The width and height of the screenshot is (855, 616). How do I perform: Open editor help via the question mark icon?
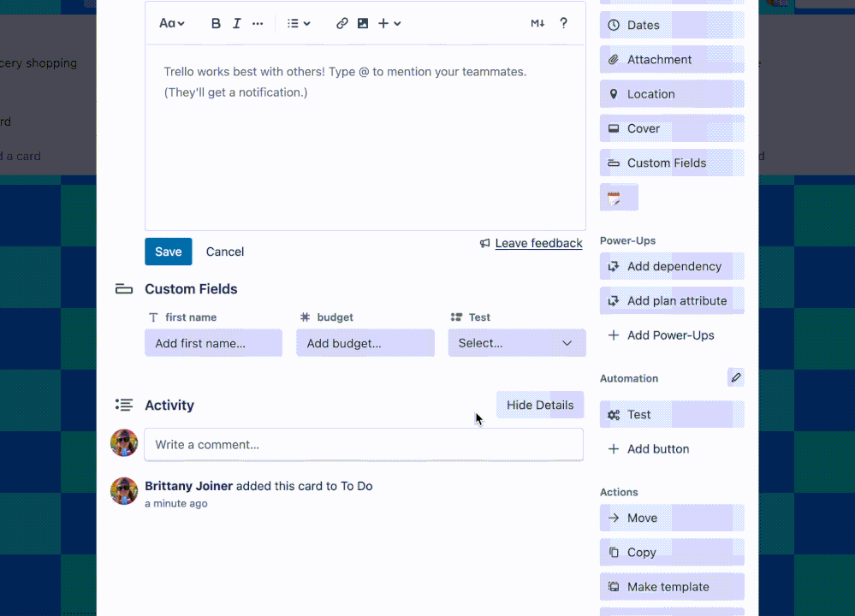point(563,23)
